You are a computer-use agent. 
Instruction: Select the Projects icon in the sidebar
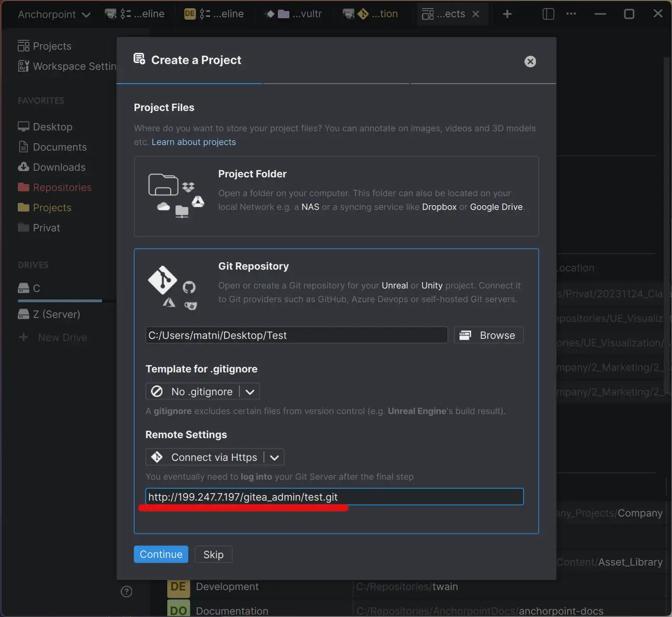click(23, 46)
